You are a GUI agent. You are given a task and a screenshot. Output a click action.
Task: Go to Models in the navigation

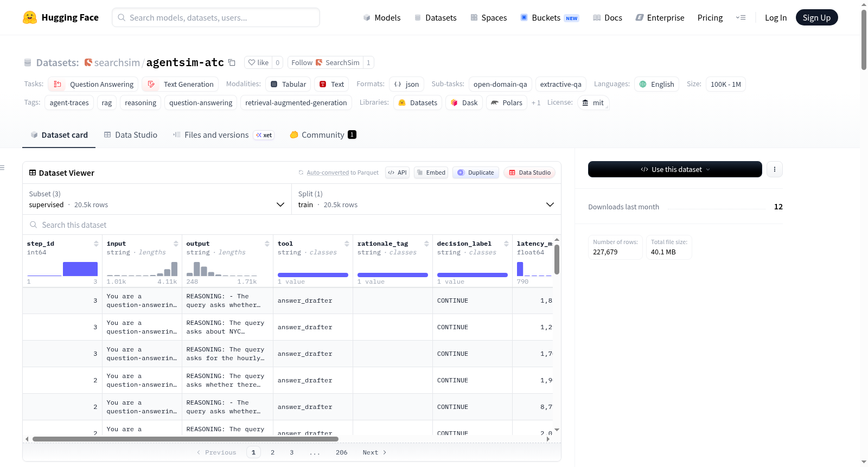382,17
